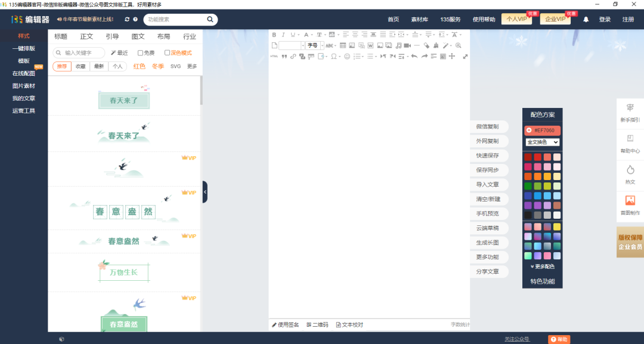644x344 pixels.
Task: Click the 快速保存 button
Action: 488,156
